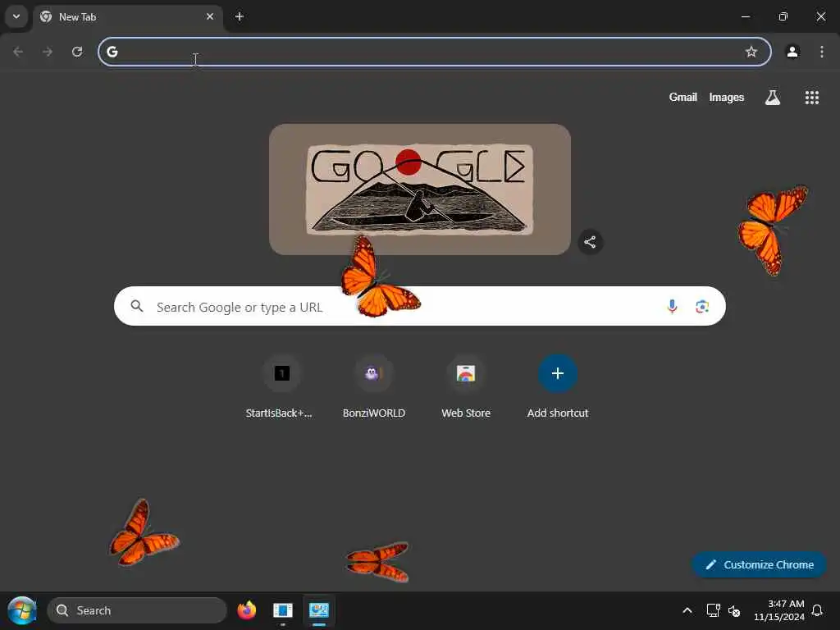
Task: Open the Chrome three-dot menu
Action: 822,52
